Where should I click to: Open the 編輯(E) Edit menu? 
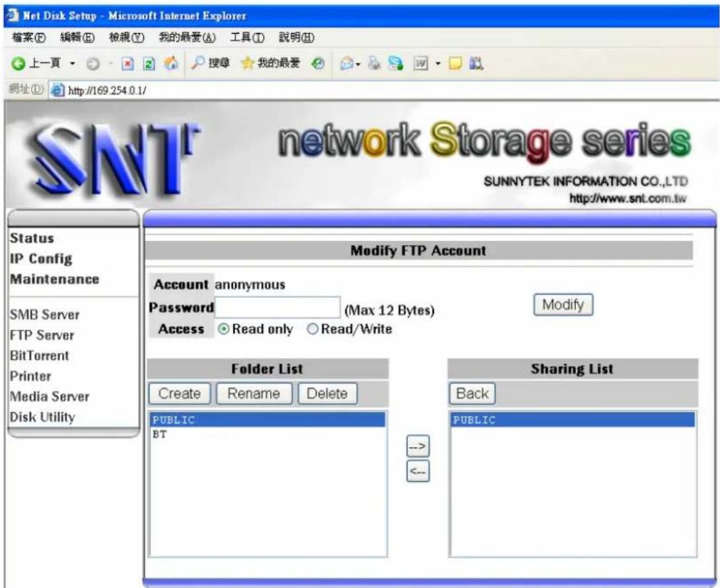point(77,38)
